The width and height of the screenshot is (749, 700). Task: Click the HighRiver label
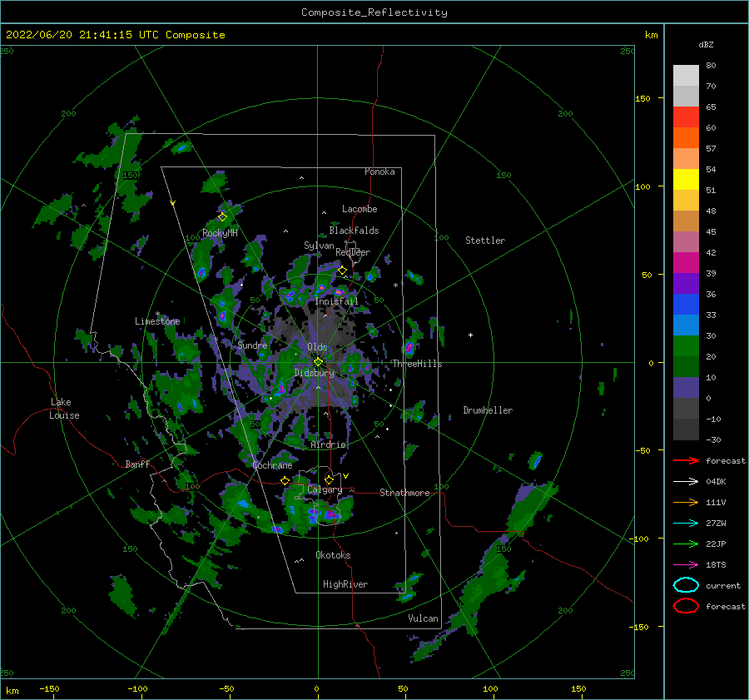[x=345, y=584]
